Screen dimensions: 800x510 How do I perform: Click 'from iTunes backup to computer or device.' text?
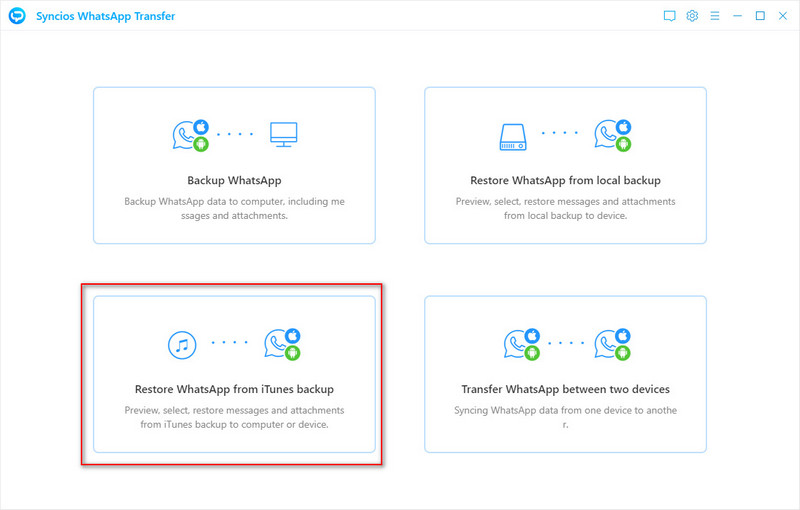coord(234,424)
